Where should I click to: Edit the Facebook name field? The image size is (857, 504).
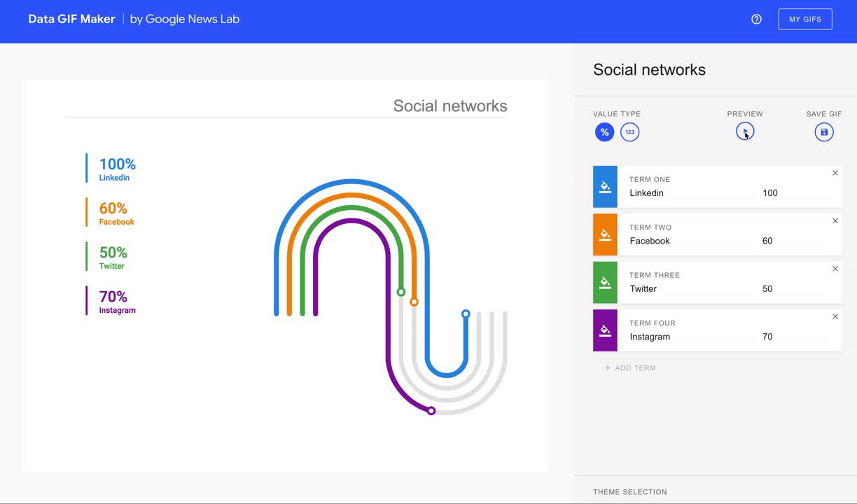pyautogui.click(x=690, y=241)
